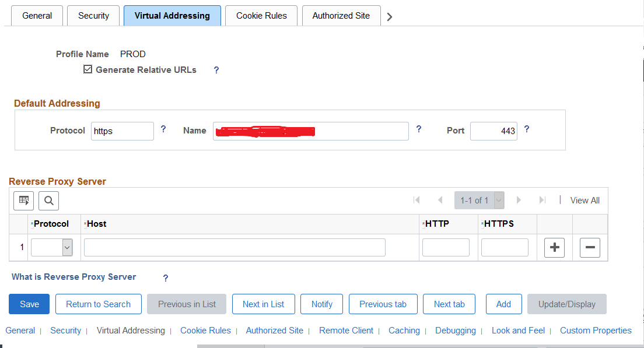The height and width of the screenshot is (348, 644).
Task: Click the previous row arrow icon
Action: click(x=440, y=200)
